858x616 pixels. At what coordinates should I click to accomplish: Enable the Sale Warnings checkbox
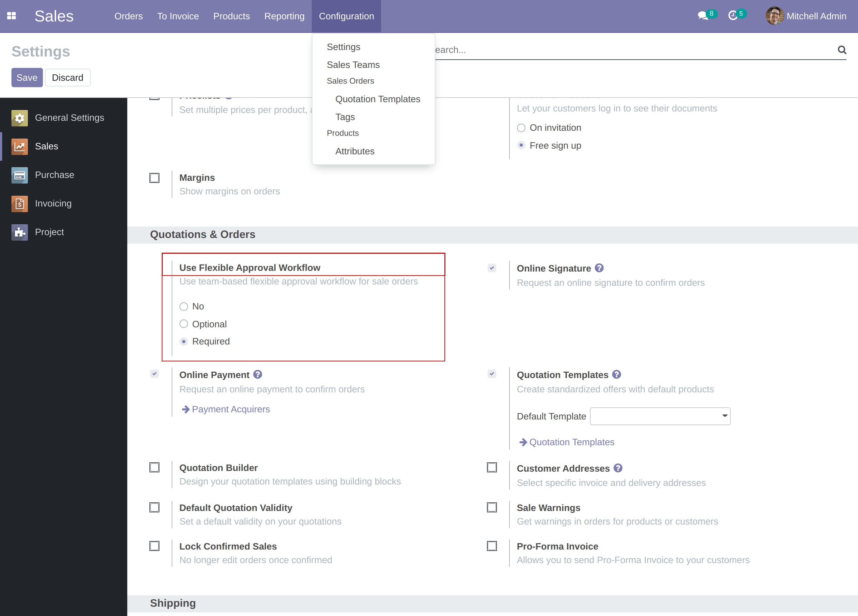coord(492,507)
